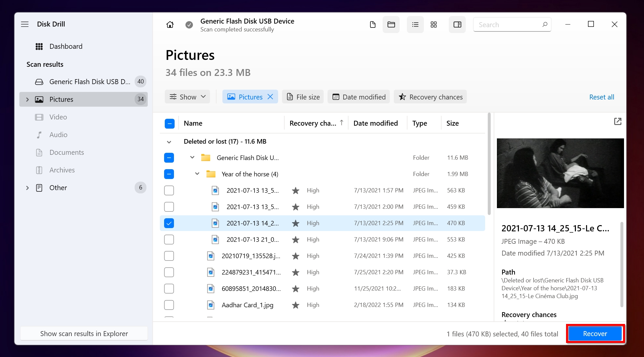Sort by the Type column header

420,123
